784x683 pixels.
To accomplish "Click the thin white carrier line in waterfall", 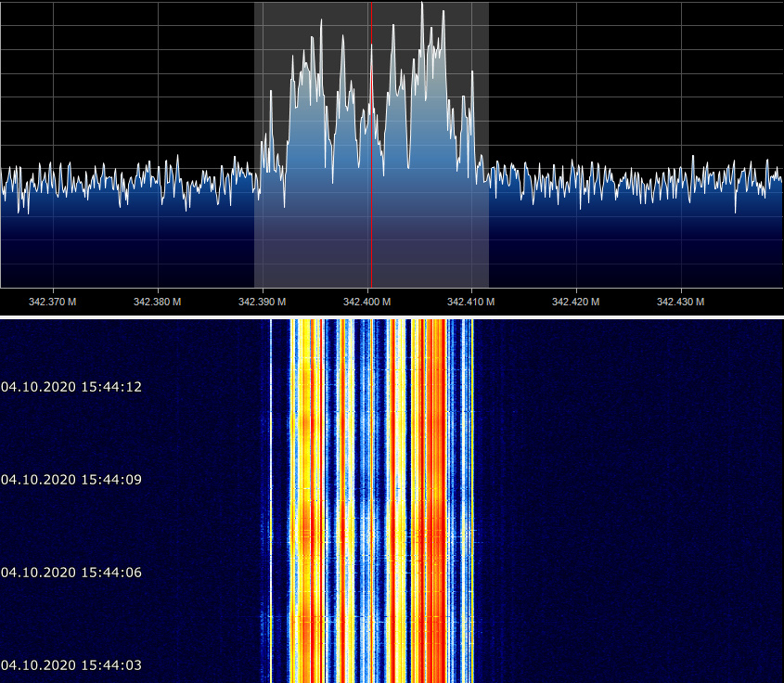I will click(x=271, y=501).
